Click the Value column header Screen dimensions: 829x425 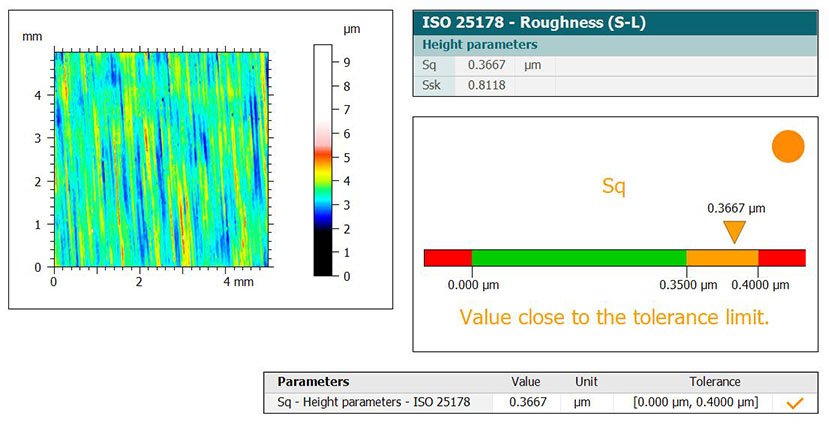click(526, 382)
